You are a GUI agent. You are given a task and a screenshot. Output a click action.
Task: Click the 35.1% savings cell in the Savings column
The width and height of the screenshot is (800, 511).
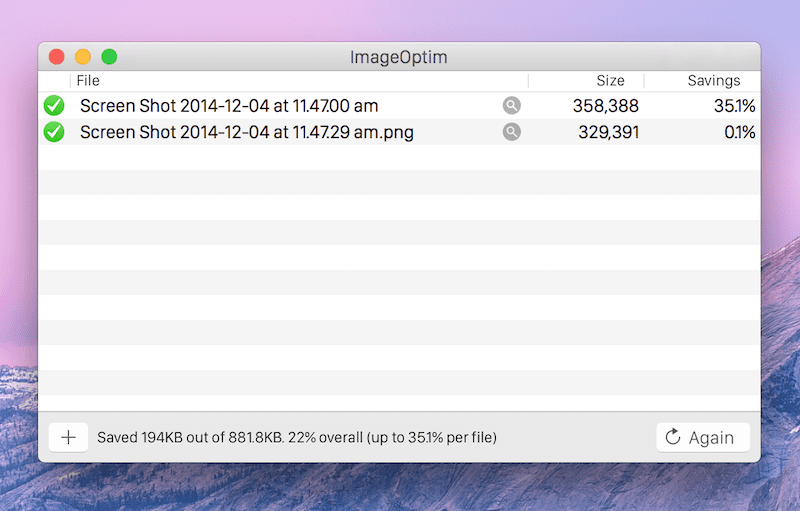[x=734, y=106]
